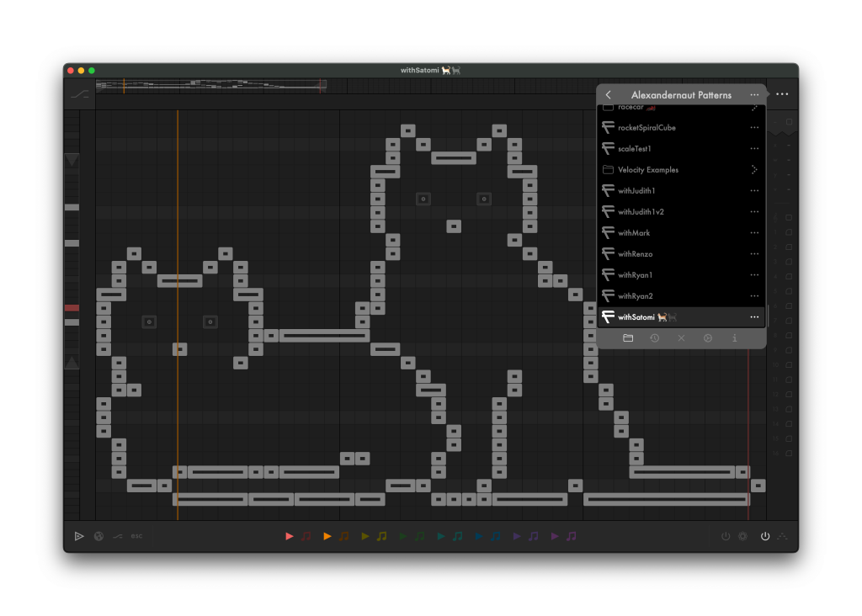This screenshot has height=616, width=862.
Task: Select the withRenzo pattern
Action: point(636,254)
